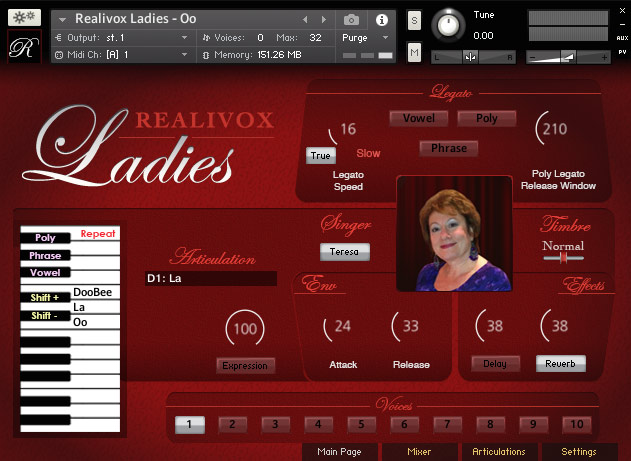Select voice 3
The width and height of the screenshot is (631, 461).
click(x=276, y=424)
